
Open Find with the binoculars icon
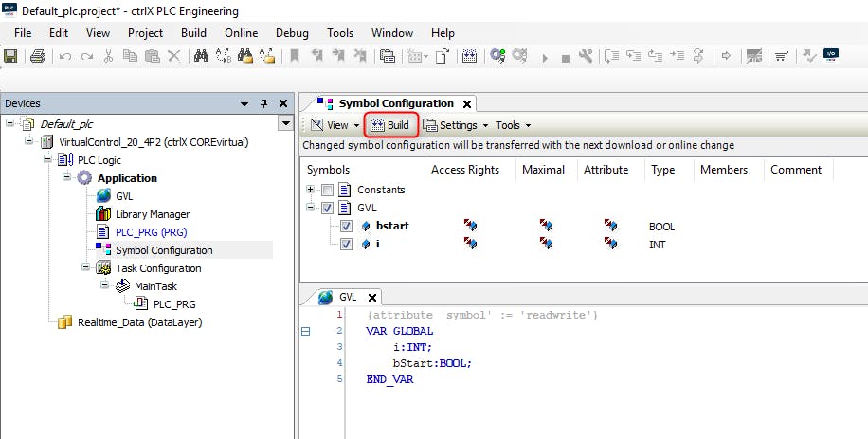201,56
